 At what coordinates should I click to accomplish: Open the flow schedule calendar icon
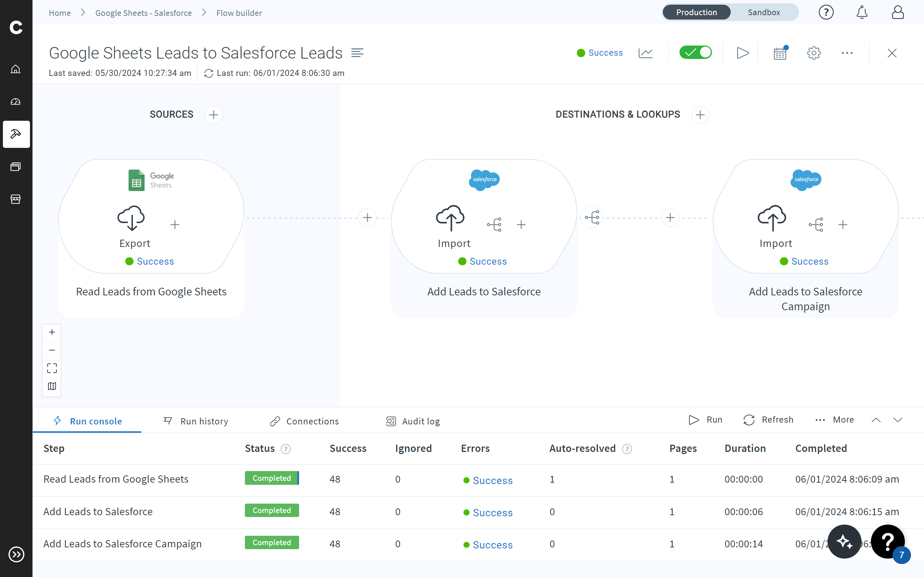780,53
